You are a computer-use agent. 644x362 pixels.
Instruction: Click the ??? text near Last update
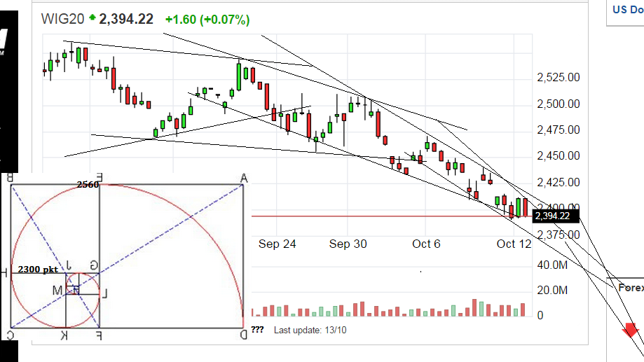257,330
